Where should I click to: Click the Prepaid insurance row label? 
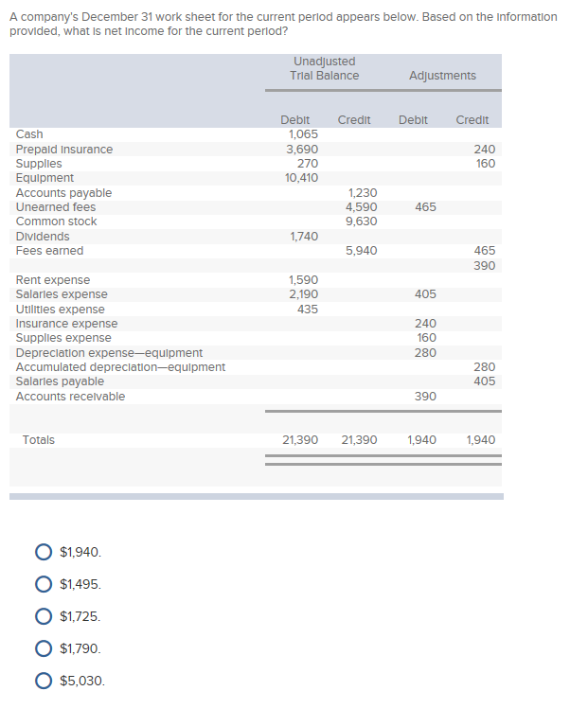point(64,150)
